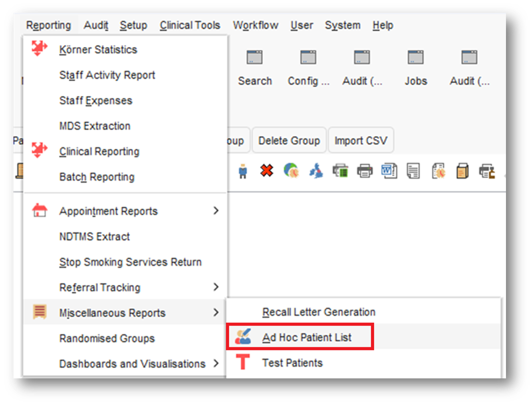Open the Help menu
Viewport: 532px width, 405px height.
[383, 25]
